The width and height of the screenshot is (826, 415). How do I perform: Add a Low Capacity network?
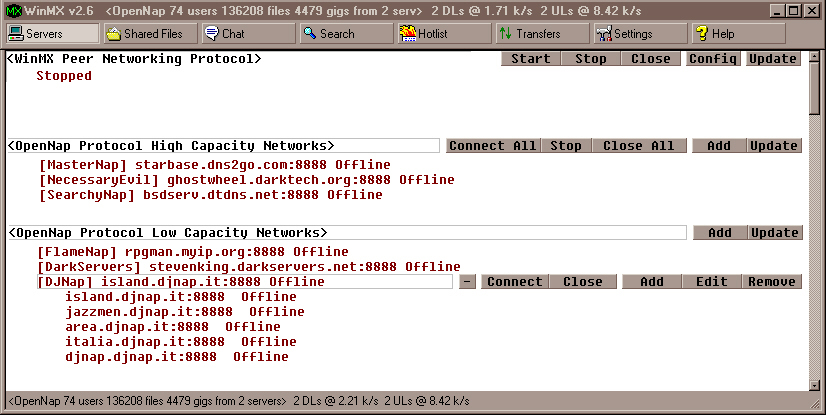point(720,233)
